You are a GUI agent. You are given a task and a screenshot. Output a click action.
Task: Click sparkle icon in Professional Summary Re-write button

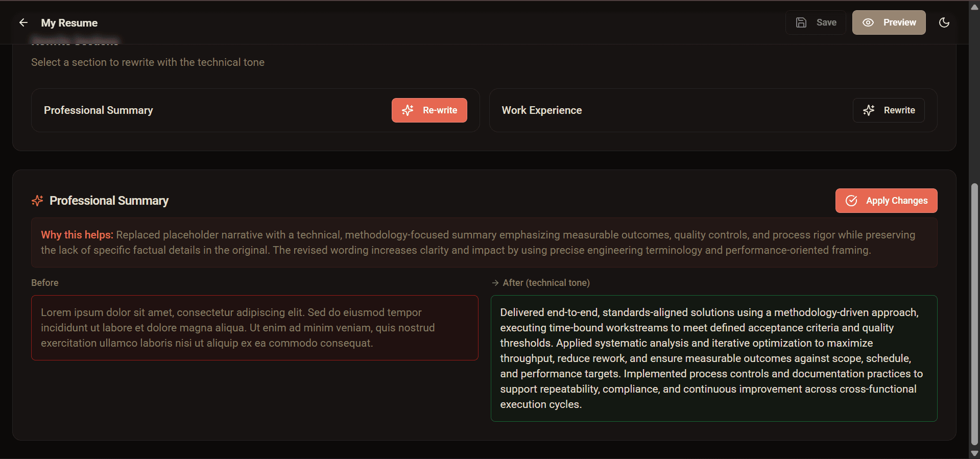point(408,110)
